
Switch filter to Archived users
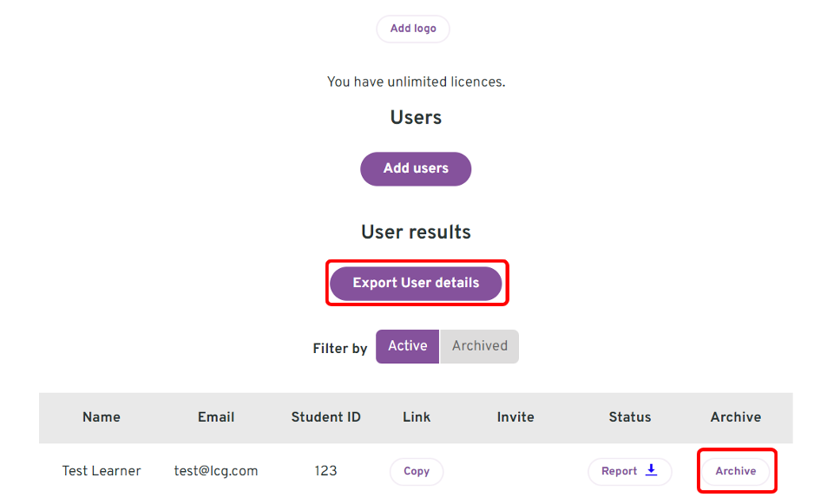click(x=479, y=346)
